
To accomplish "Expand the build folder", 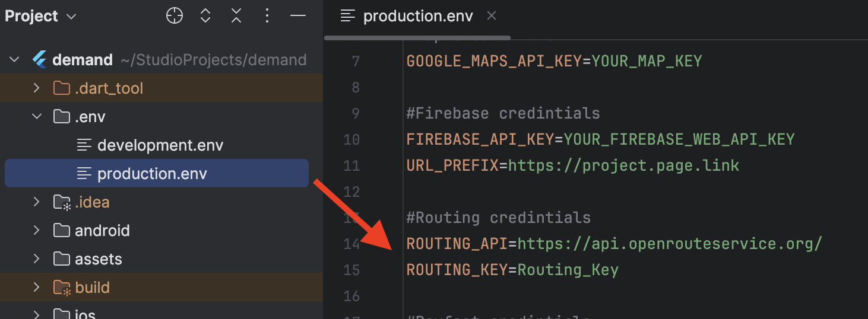I will click(36, 288).
